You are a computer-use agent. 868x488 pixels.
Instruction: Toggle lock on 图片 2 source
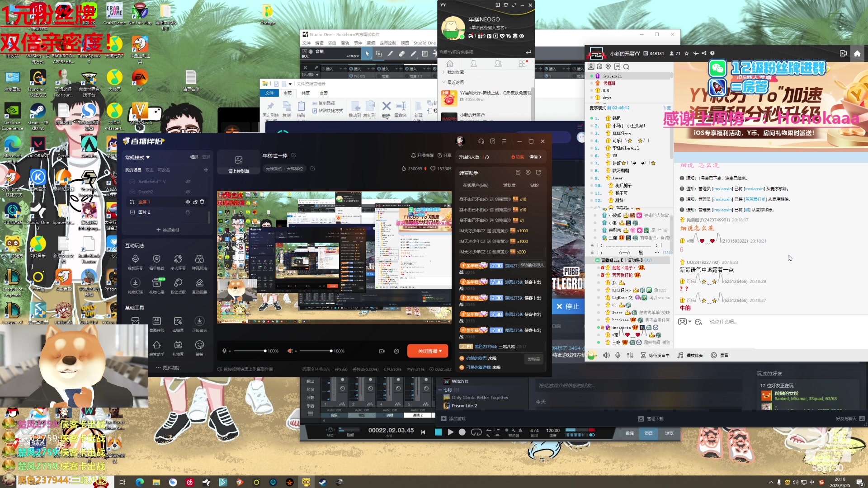point(188,212)
